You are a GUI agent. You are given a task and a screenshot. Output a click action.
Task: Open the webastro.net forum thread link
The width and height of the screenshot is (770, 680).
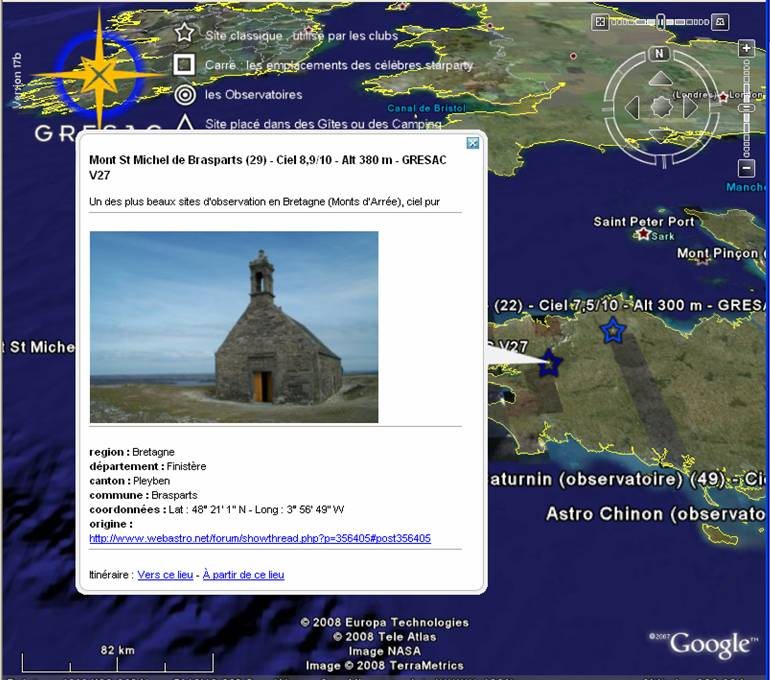[260, 538]
